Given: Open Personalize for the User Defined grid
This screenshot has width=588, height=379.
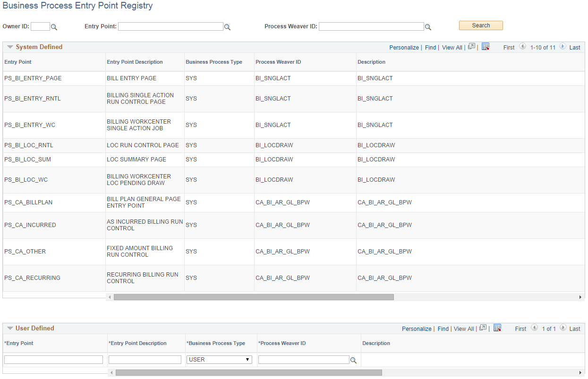Looking at the screenshot, I should [417, 328].
